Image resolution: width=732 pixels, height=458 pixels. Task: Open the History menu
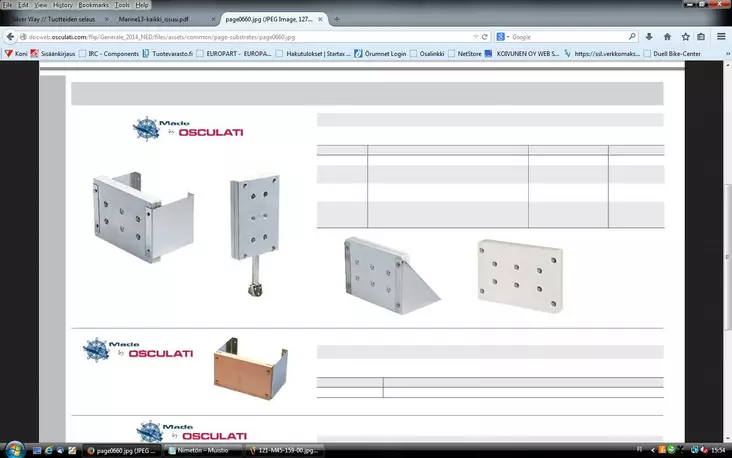coord(63,5)
